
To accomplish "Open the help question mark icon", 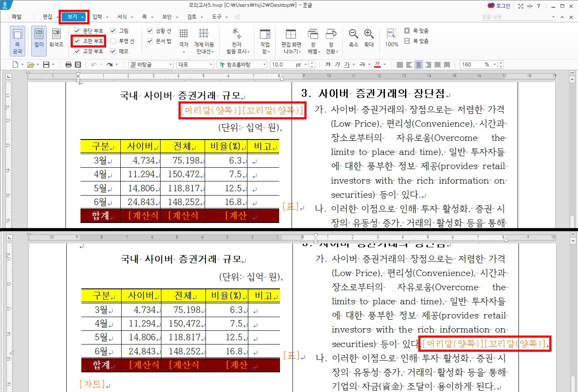I will (539, 6).
